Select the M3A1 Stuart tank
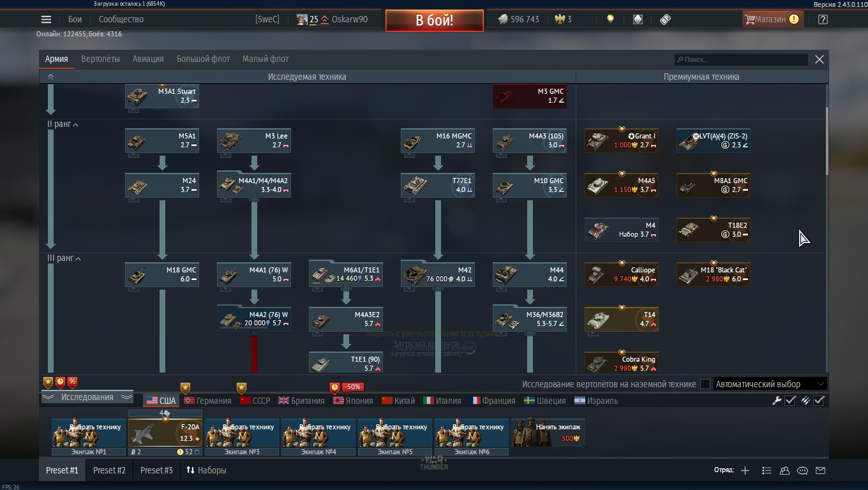Image resolution: width=868 pixels, height=490 pixels. pos(162,96)
